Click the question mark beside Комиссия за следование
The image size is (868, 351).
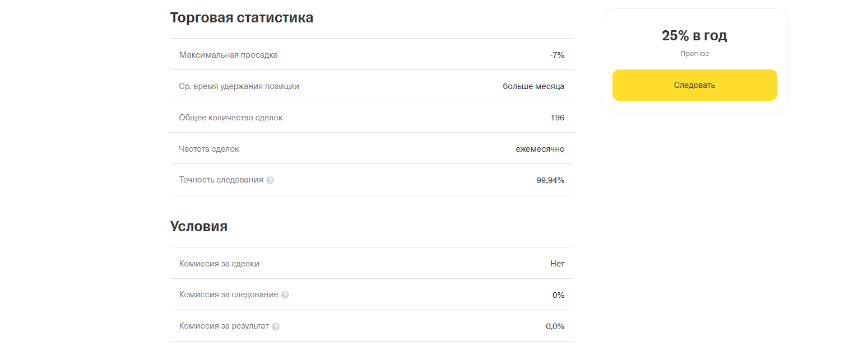coord(285,295)
